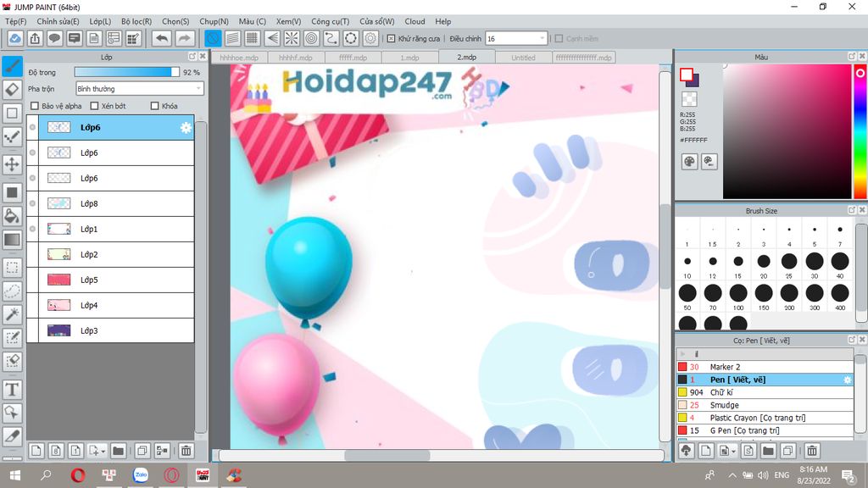The width and height of the screenshot is (868, 488).
Task: Enable the concentric circle snap guide
Action: [312, 38]
